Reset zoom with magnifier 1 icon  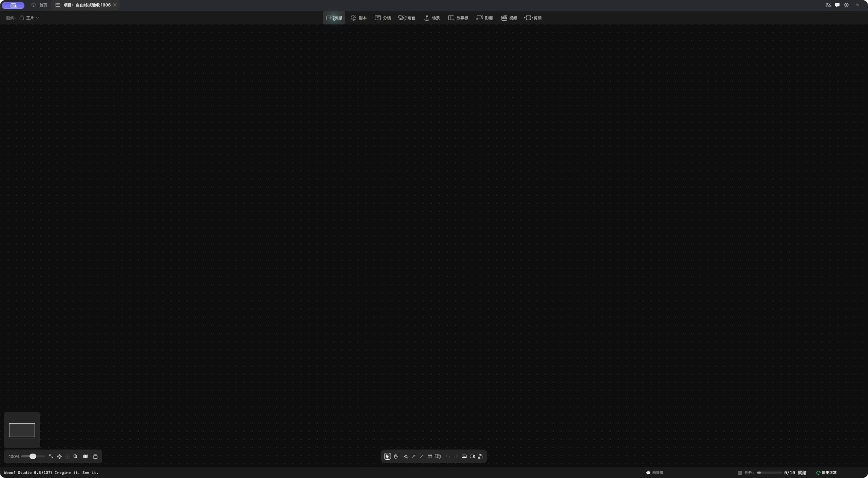tap(76, 456)
